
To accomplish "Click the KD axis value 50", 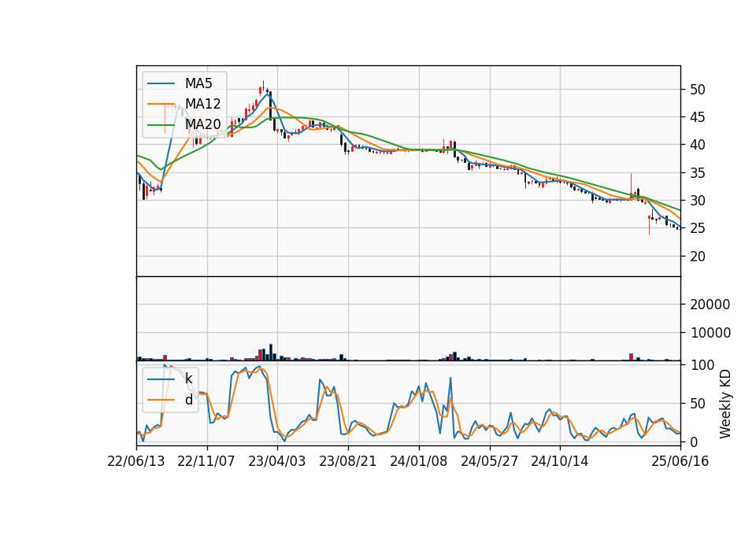I will coord(697,403).
